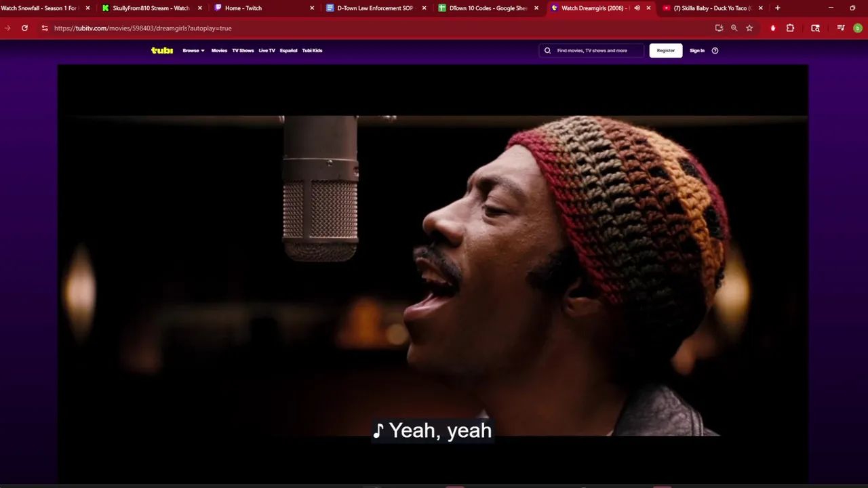The width and height of the screenshot is (868, 488).
Task: Close the Skilla Baby YouTube tab
Action: (x=760, y=8)
